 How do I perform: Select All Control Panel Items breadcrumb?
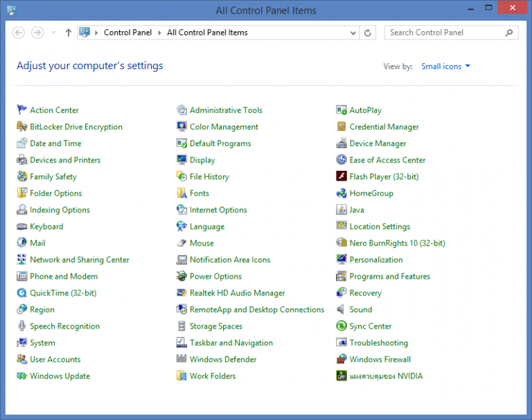[207, 33]
